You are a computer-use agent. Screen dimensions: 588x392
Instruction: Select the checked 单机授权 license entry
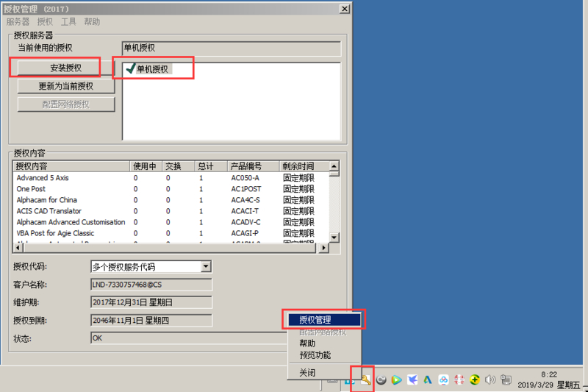click(x=151, y=69)
